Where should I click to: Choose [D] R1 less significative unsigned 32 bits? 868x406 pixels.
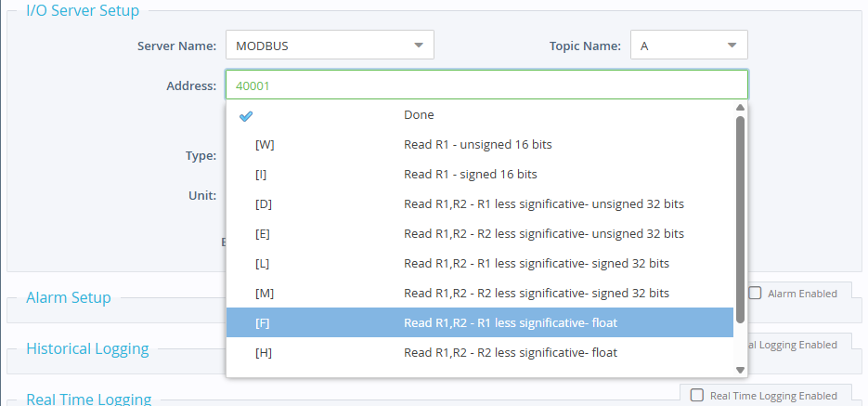click(x=480, y=204)
